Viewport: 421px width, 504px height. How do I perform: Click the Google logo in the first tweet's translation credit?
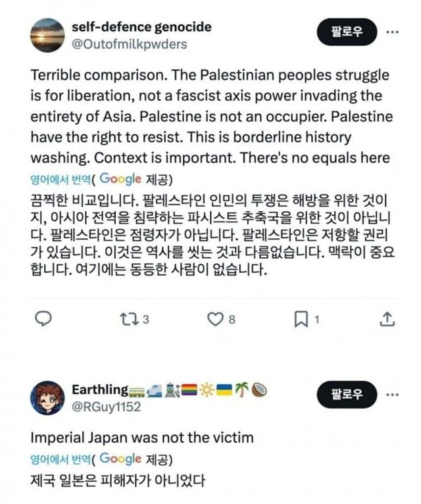(x=122, y=178)
